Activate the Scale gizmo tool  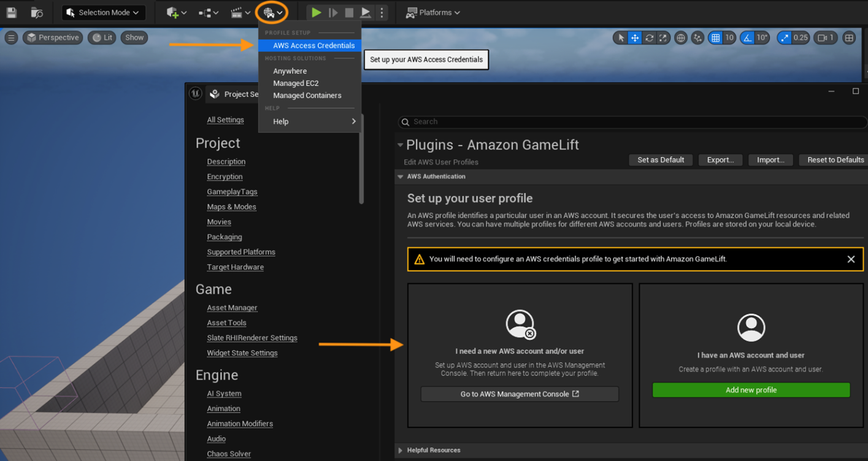pos(663,38)
